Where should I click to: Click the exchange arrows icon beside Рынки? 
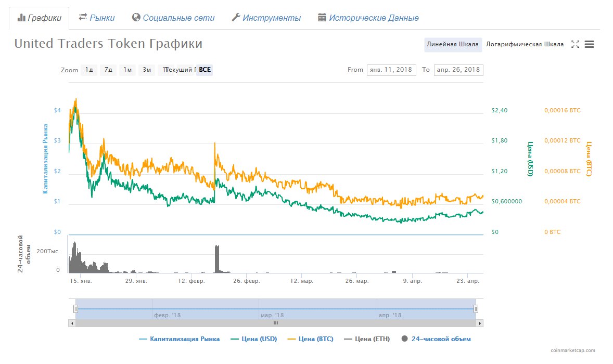click(83, 17)
